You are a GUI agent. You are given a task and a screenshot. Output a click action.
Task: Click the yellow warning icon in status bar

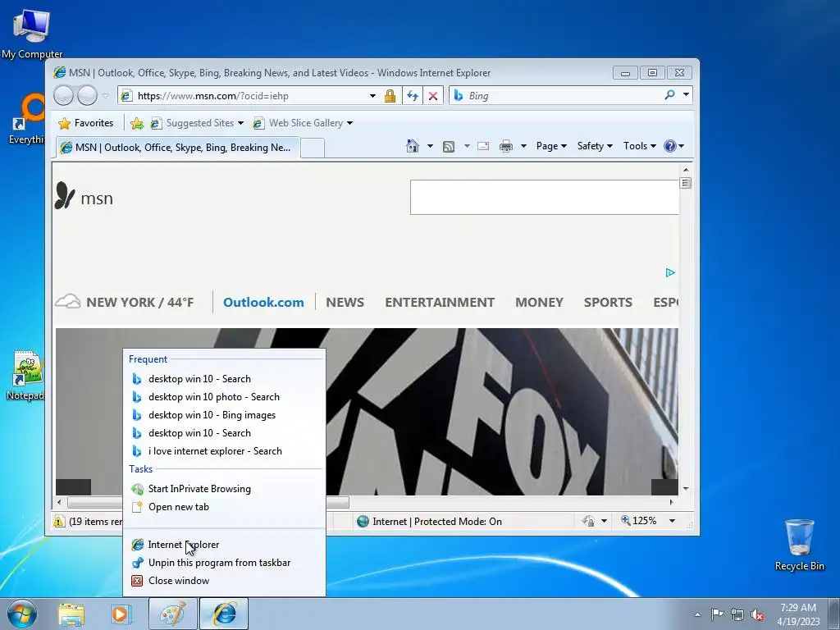[59, 521]
